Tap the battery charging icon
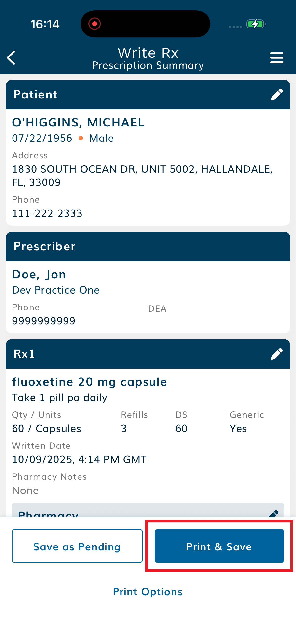This screenshot has height=644, width=296. (x=255, y=24)
